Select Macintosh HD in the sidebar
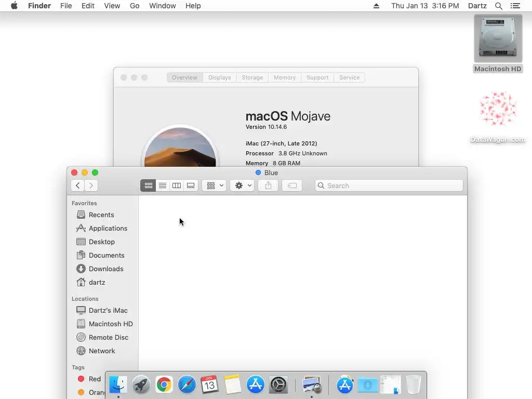This screenshot has height=399, width=532. (103, 324)
